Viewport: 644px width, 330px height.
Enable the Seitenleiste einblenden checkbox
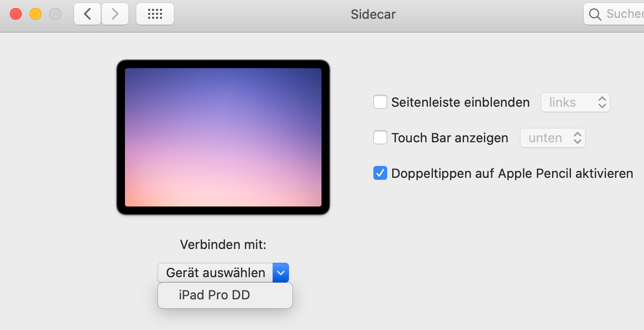380,102
